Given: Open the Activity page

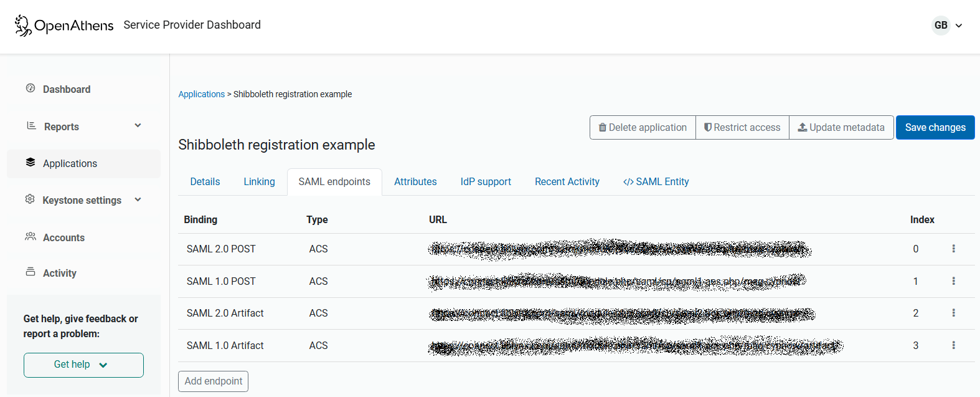Looking at the screenshot, I should pos(60,273).
